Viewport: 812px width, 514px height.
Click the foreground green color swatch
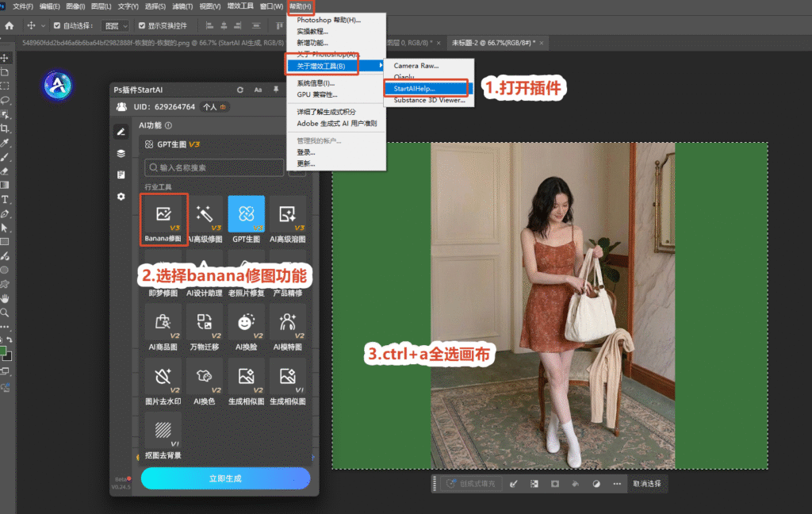click(2, 351)
